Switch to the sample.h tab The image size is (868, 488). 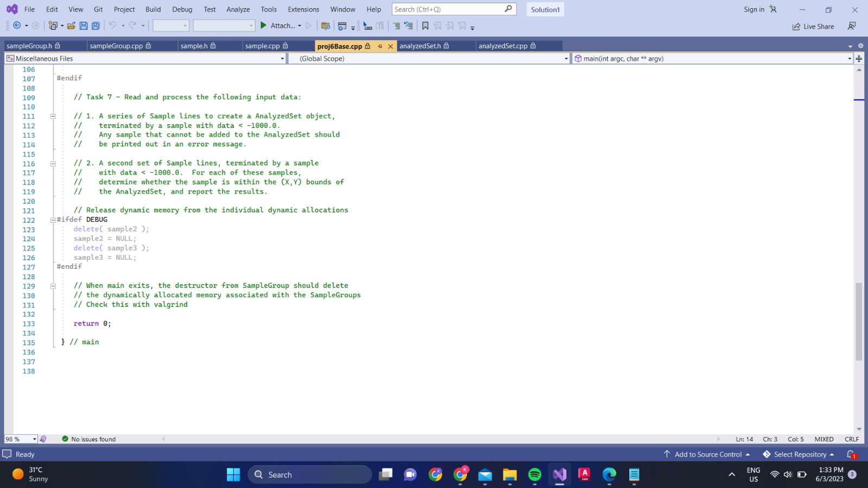click(194, 46)
